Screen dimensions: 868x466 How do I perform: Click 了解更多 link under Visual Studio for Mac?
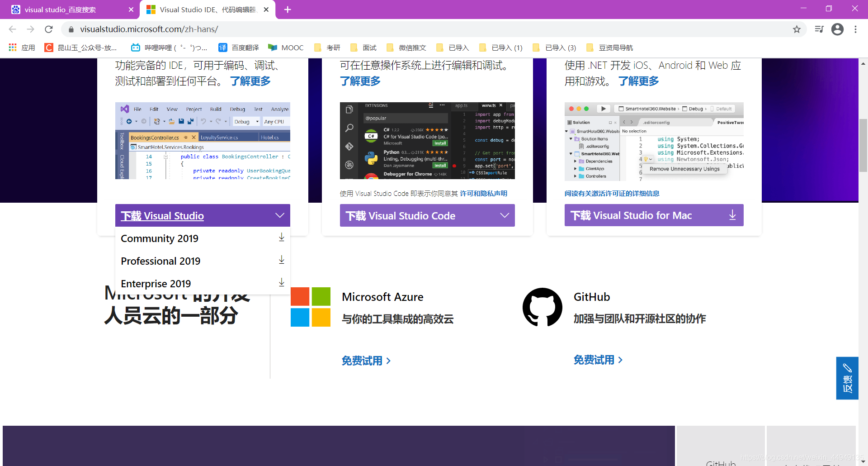click(639, 81)
